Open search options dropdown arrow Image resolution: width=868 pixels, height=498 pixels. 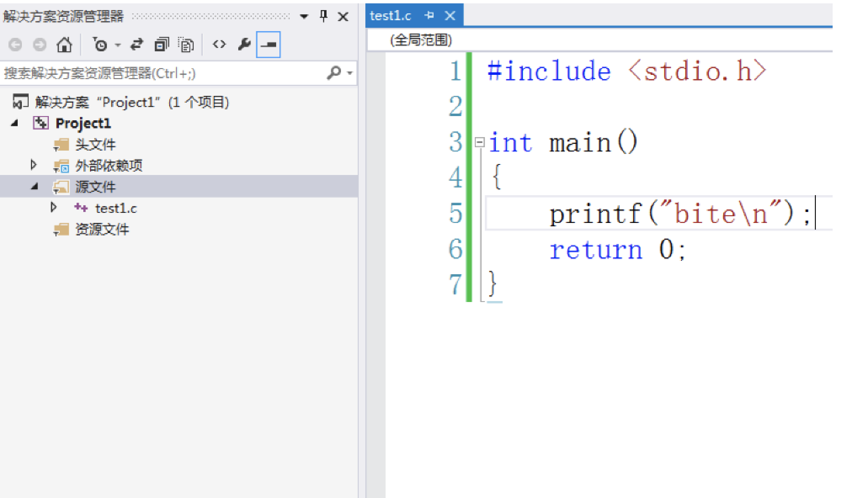(x=349, y=73)
